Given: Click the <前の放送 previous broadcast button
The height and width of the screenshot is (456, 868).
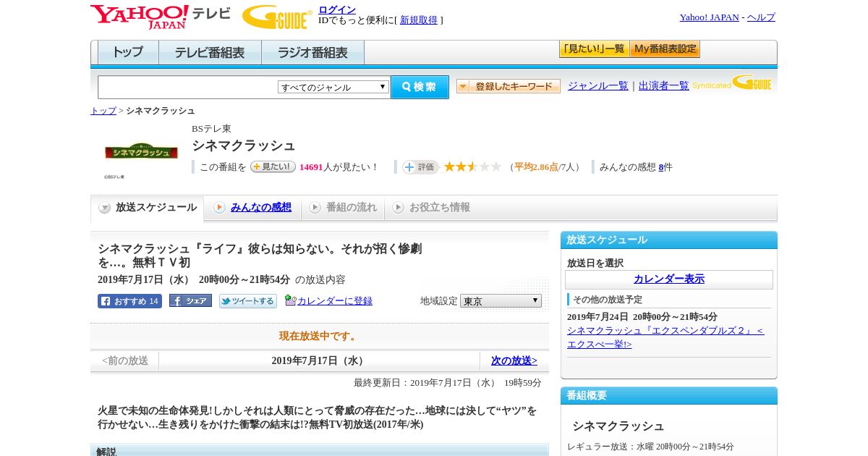Looking at the screenshot, I should click(x=125, y=360).
